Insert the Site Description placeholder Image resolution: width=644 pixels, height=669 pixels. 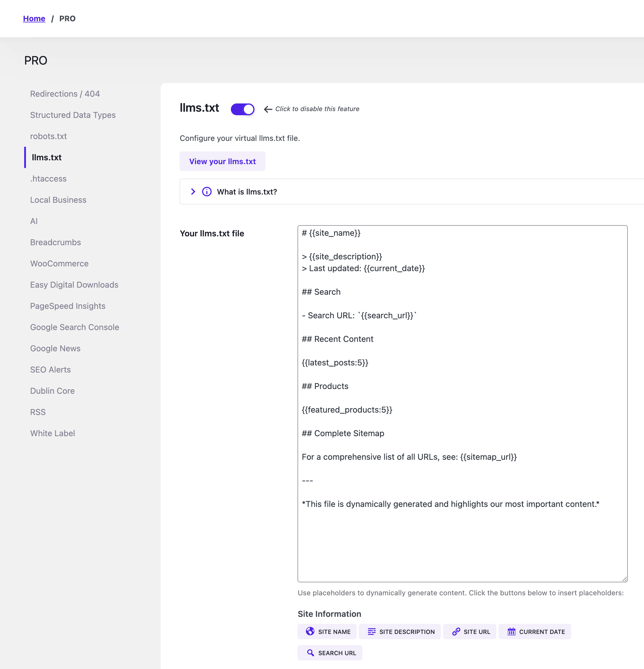click(400, 632)
